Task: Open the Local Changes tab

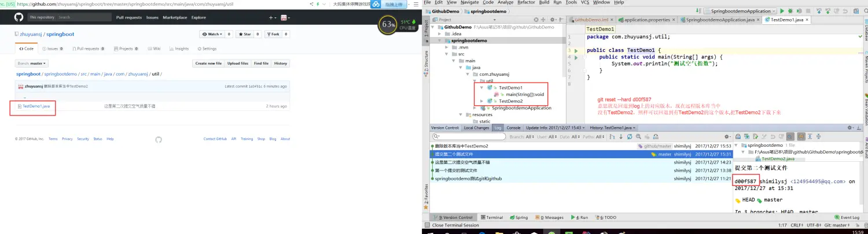Action: point(477,128)
